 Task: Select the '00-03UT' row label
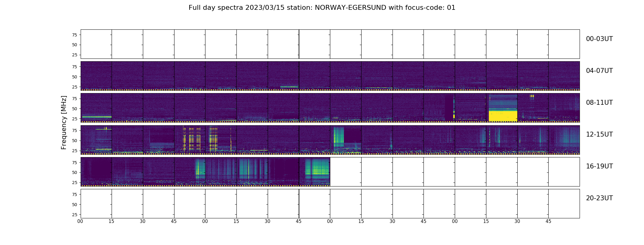pos(599,39)
